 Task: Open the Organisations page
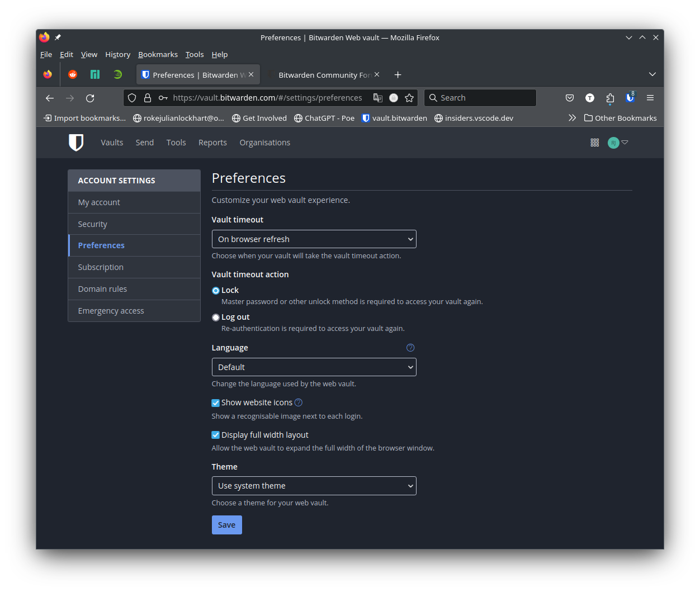pyautogui.click(x=265, y=143)
